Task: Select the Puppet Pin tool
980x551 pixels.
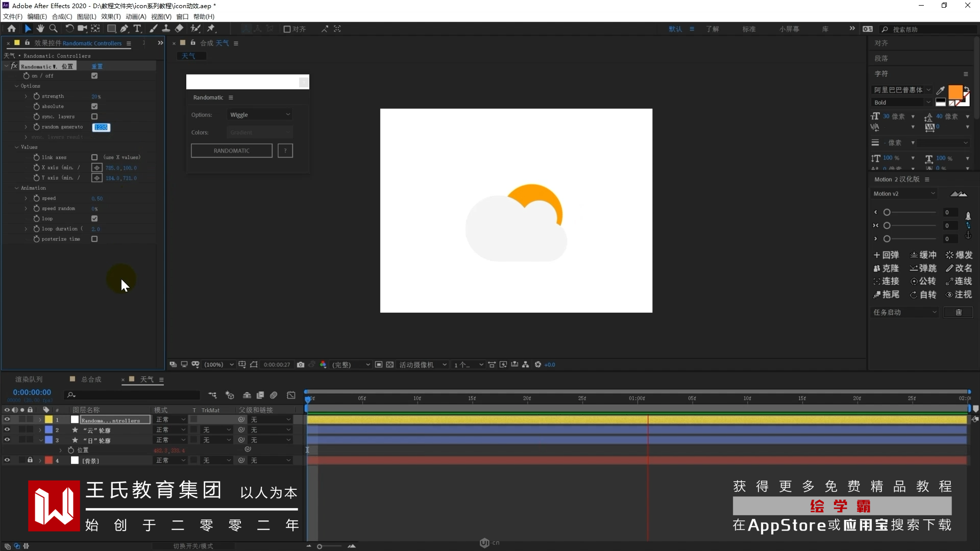Action: click(211, 29)
